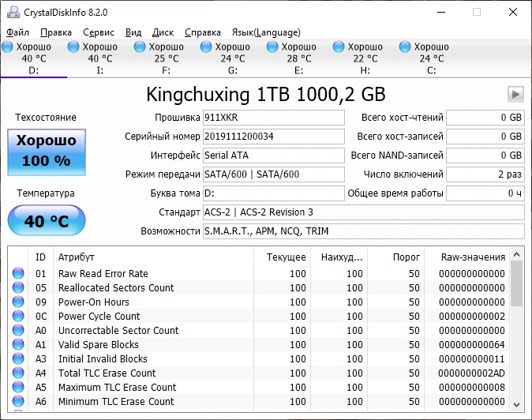Click the blue status orb for disk F:
Image resolution: width=532 pixels, height=420 pixels.
click(140, 47)
